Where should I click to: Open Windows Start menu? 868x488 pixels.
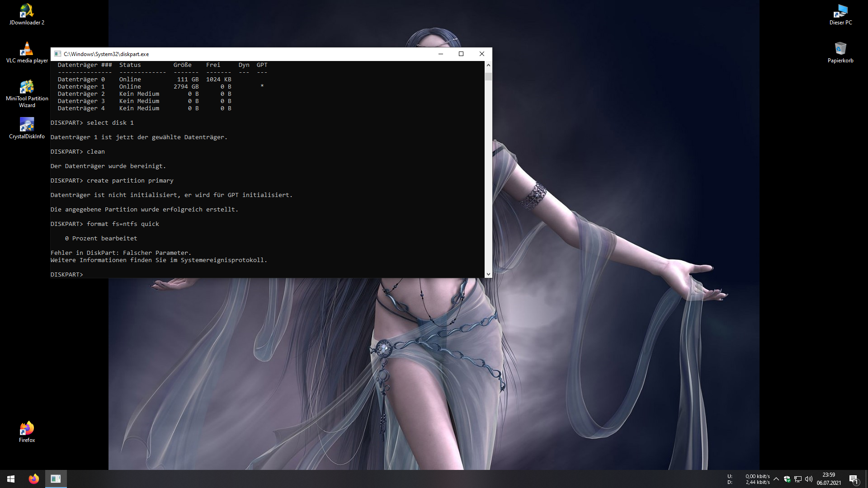tap(11, 479)
